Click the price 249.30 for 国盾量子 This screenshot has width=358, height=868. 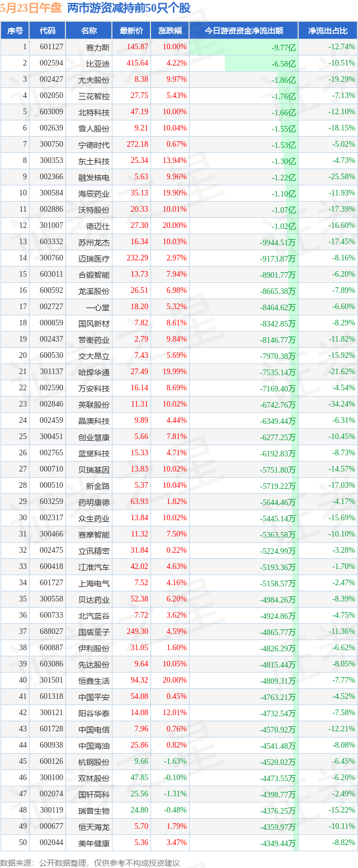[137, 632]
